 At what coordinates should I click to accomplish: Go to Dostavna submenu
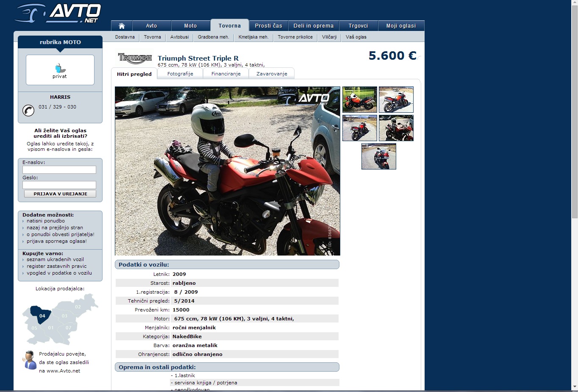pos(125,37)
